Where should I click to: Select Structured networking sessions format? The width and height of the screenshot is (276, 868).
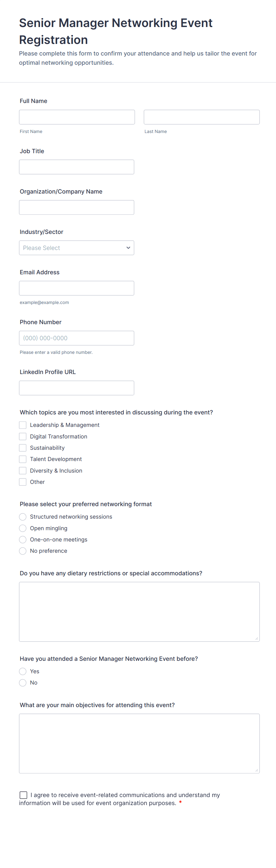click(23, 517)
